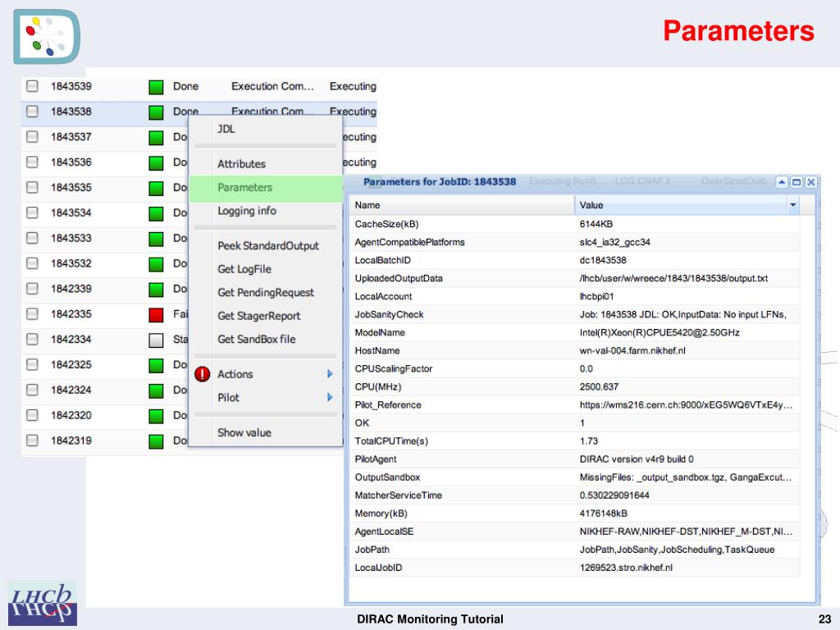Select the LocalBatchID parameter row
Image resolution: width=840 pixels, height=630 pixels.
574,260
